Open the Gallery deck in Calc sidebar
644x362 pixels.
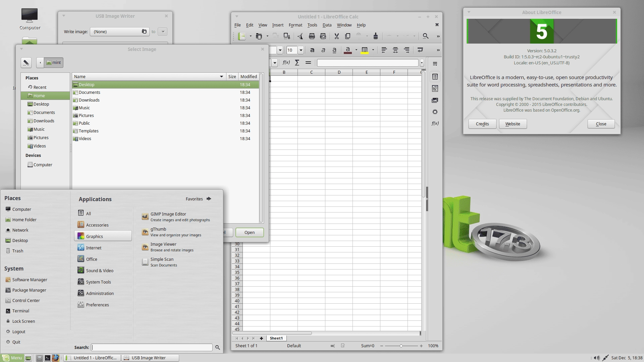point(435,100)
